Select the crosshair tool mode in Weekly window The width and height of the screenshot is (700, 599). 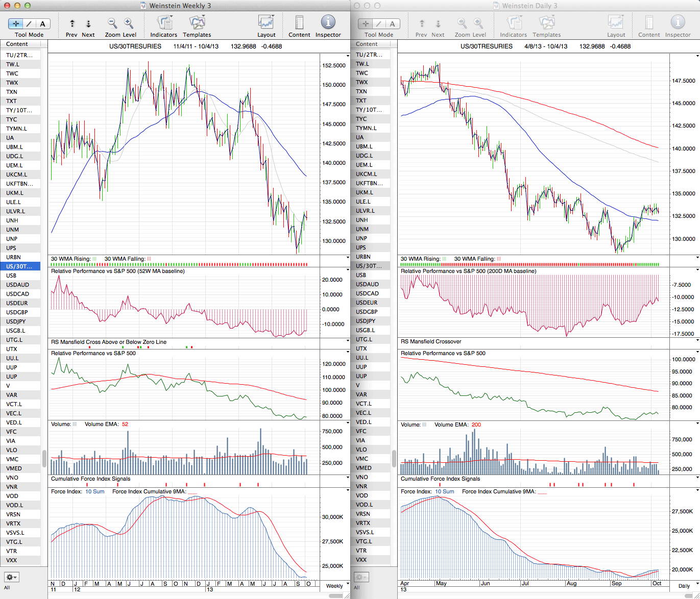[16, 24]
